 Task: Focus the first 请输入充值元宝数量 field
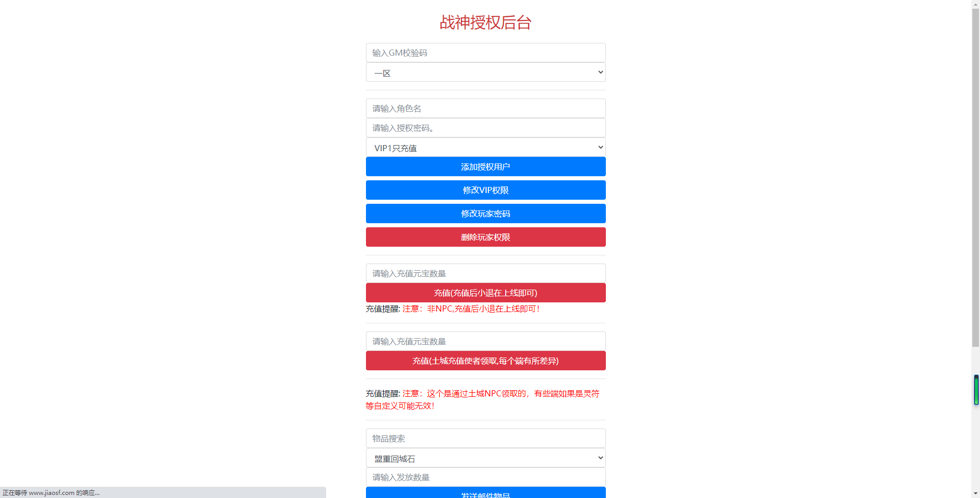click(x=485, y=273)
